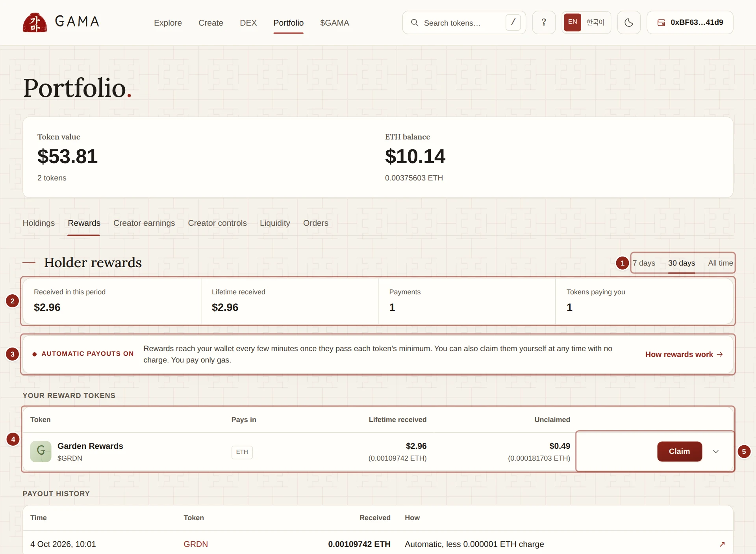
Task: Click the 0xBF63...41d9 wallet address text
Action: tap(697, 22)
